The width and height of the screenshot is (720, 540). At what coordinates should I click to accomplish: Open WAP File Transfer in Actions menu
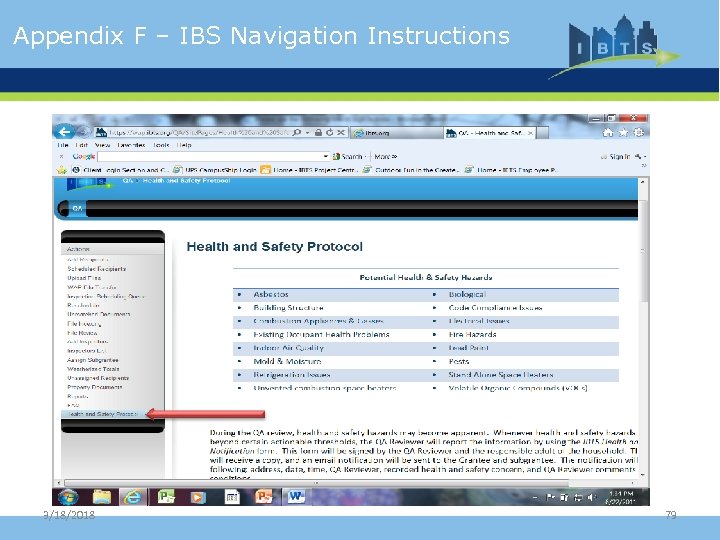click(x=91, y=287)
